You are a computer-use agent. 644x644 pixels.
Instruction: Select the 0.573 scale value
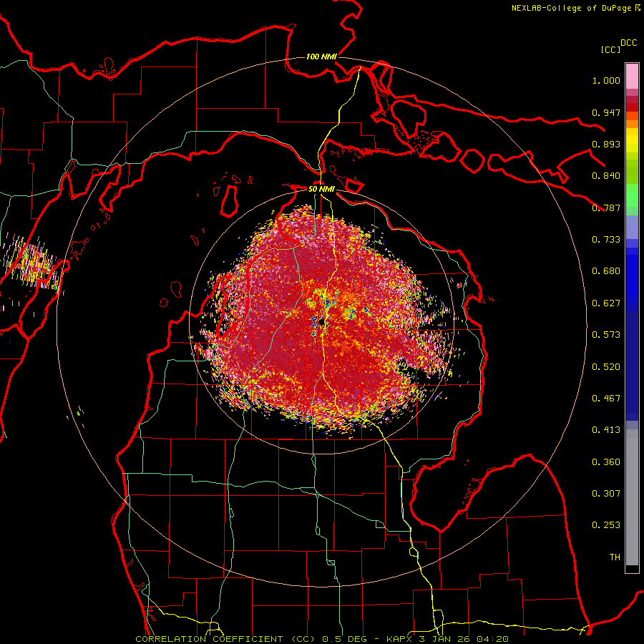(x=606, y=335)
